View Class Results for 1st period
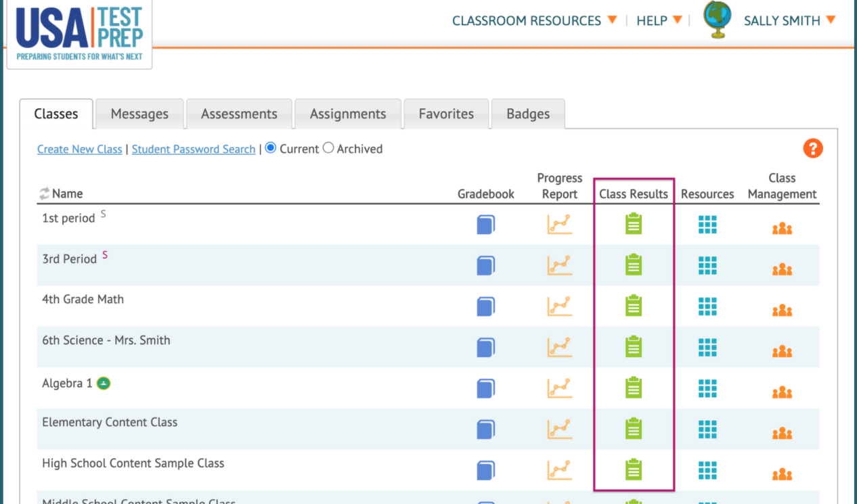The width and height of the screenshot is (857, 504). 634,224
